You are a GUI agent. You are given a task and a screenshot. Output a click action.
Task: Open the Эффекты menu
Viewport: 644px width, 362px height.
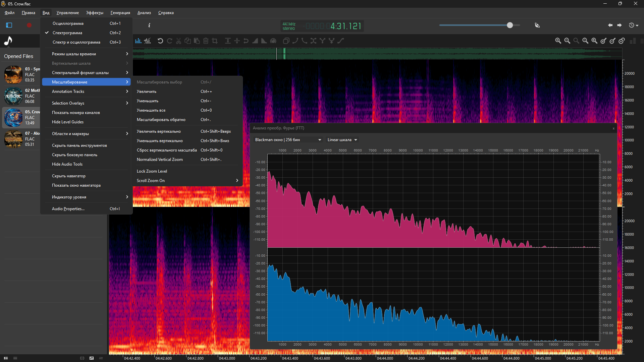[95, 13]
